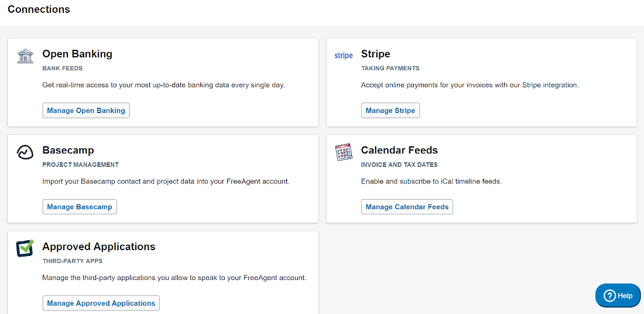The width and height of the screenshot is (644, 314).
Task: Select the Manage Basecamp button
Action: [80, 207]
